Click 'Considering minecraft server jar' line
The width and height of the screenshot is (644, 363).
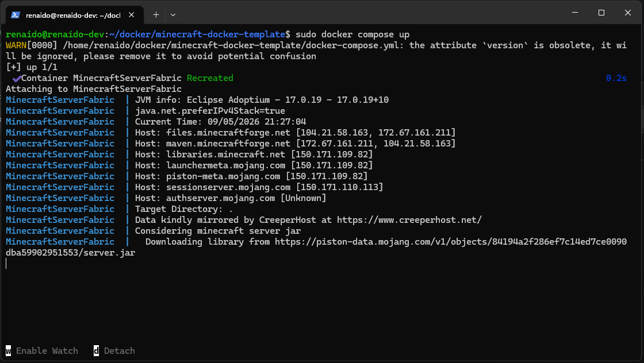coord(218,230)
